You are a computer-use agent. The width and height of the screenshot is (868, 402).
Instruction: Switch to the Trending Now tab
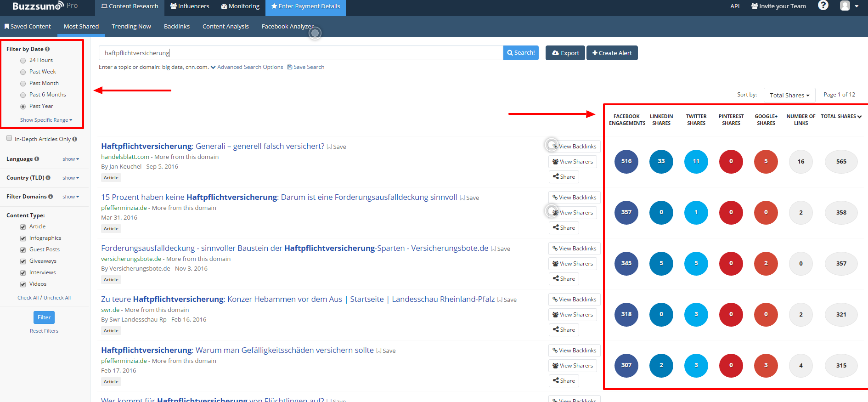(x=131, y=27)
